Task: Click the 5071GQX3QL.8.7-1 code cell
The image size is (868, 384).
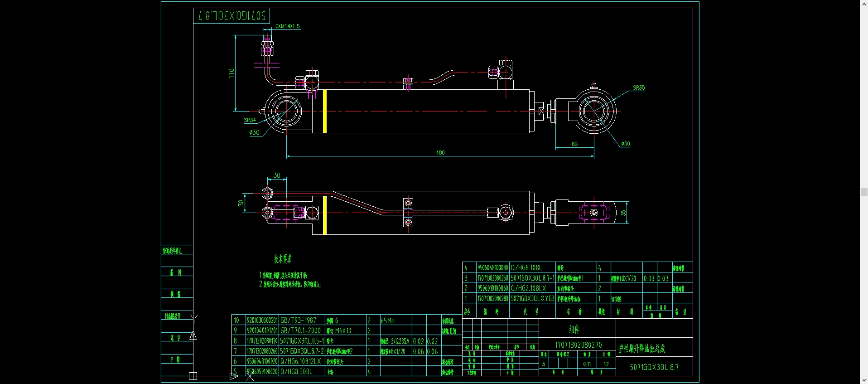Action: point(533,278)
